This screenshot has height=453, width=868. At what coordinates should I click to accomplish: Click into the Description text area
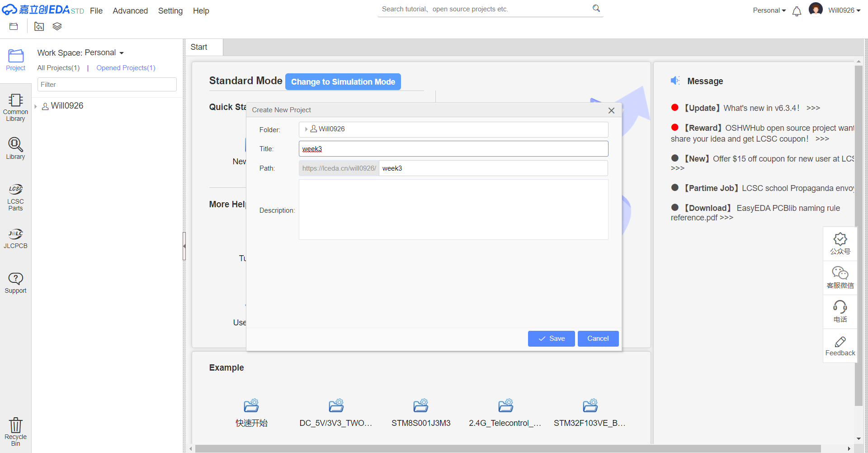[x=453, y=210]
